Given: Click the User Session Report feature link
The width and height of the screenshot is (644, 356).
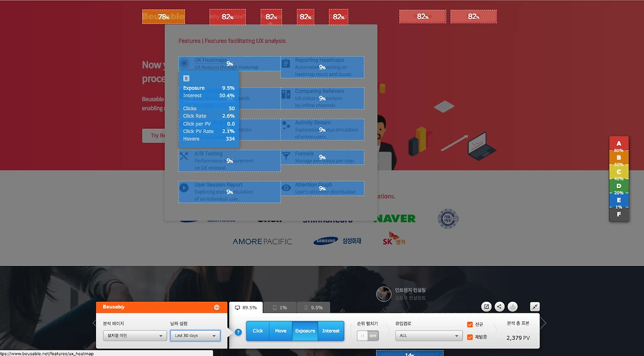Looking at the screenshot, I should [x=229, y=192].
